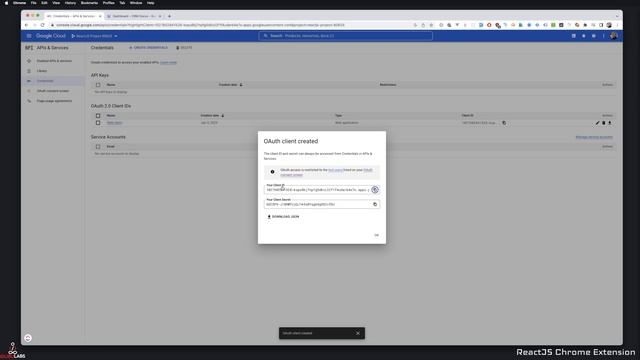
Task: Open Manage service accounts link
Action: (594, 137)
